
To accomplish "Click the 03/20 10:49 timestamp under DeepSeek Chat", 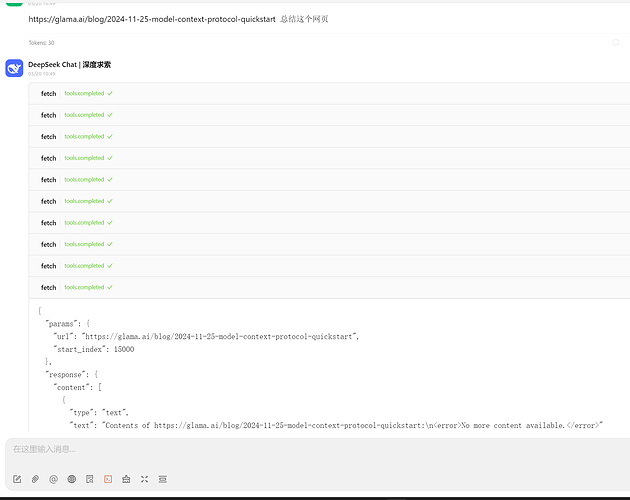I will [42, 74].
